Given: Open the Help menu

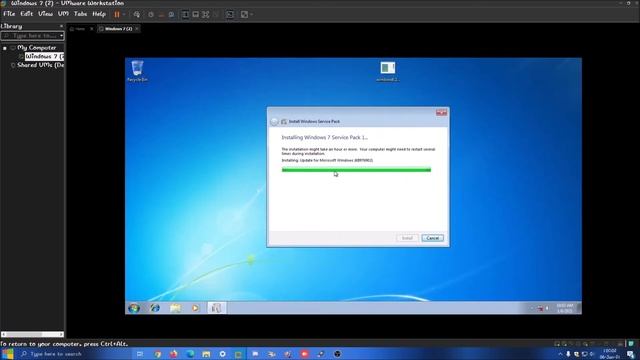Looking at the screenshot, I should pyautogui.click(x=99, y=13).
